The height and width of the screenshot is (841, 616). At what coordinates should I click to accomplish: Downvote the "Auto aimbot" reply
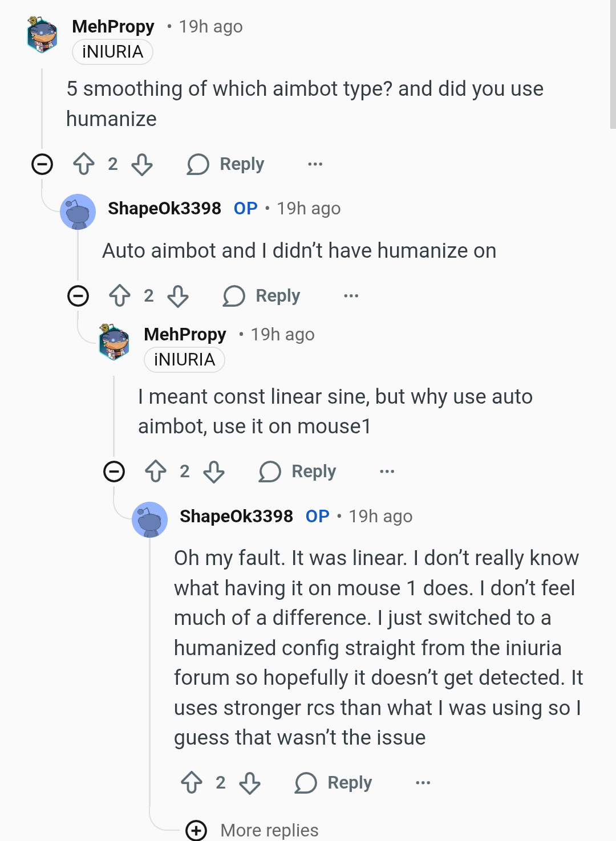pyautogui.click(x=178, y=296)
